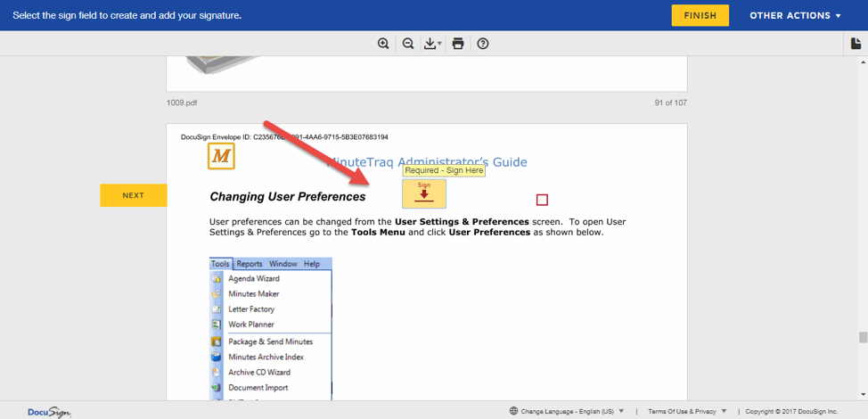This screenshot has width=868, height=419.
Task: Click the yellow Sign Here tag
Action: (424, 193)
